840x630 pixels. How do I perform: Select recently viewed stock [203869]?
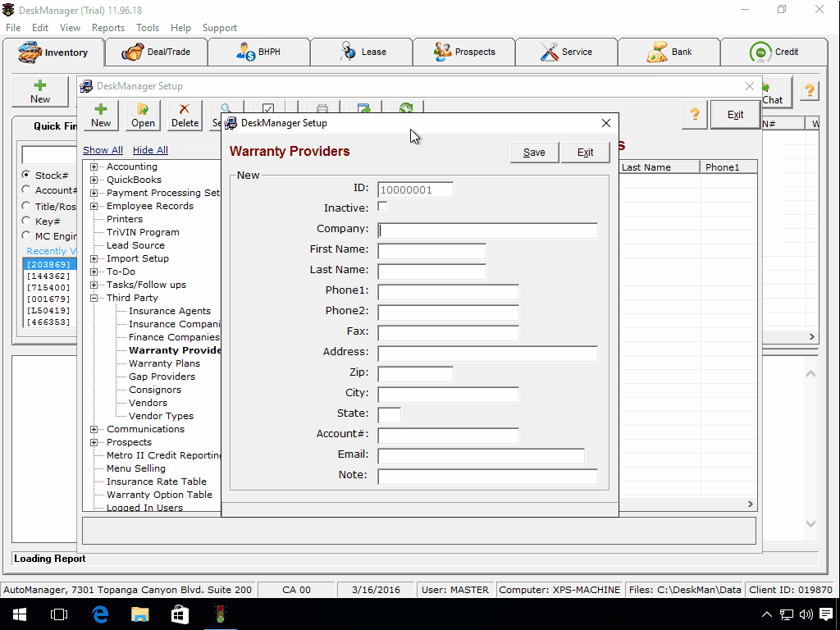coord(48,264)
